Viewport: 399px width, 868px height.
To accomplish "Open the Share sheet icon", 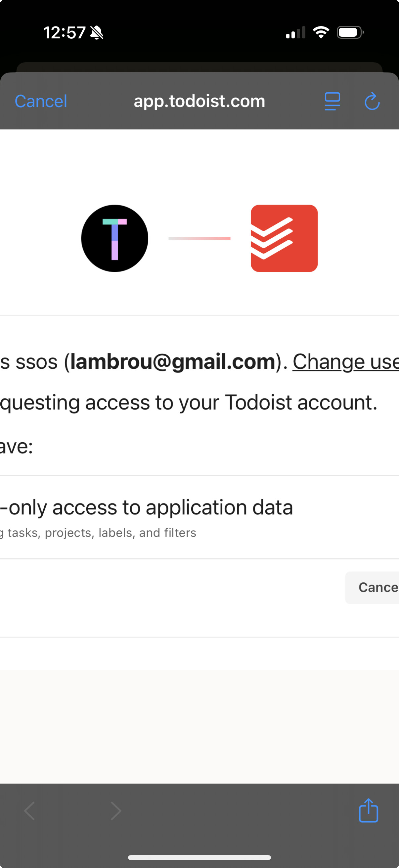I will [x=368, y=811].
